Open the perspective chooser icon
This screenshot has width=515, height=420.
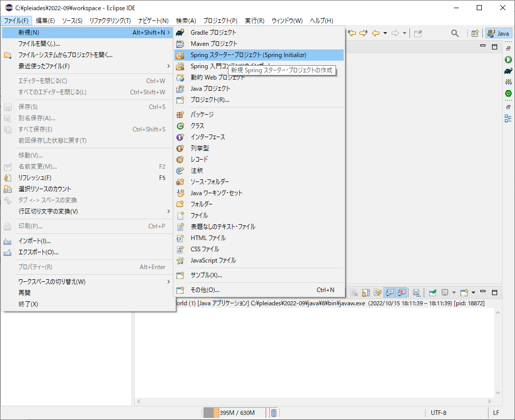tap(475, 33)
